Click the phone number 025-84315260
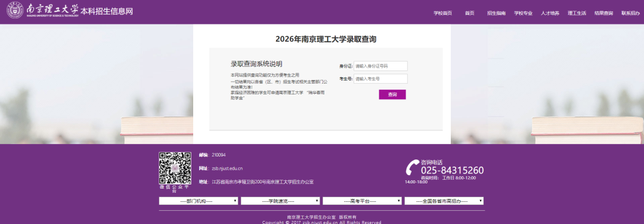This screenshot has width=644, height=224. coord(452,170)
